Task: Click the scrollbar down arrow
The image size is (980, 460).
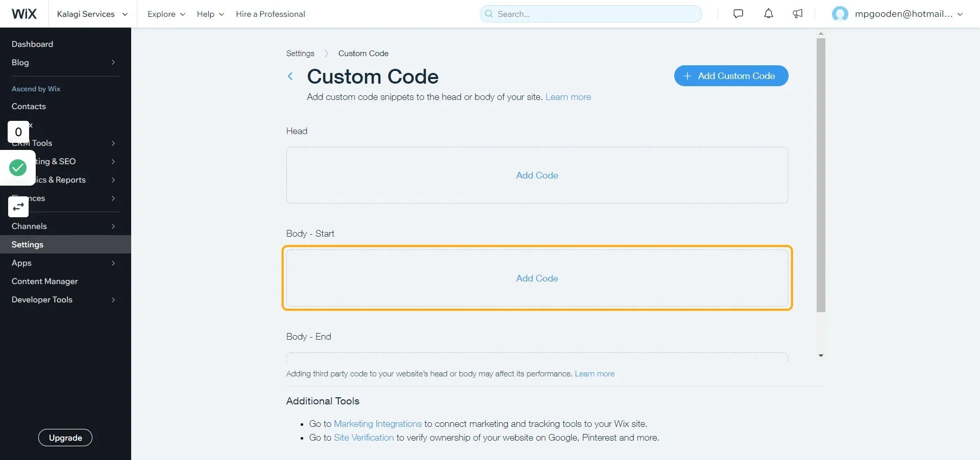Action: coord(821,355)
